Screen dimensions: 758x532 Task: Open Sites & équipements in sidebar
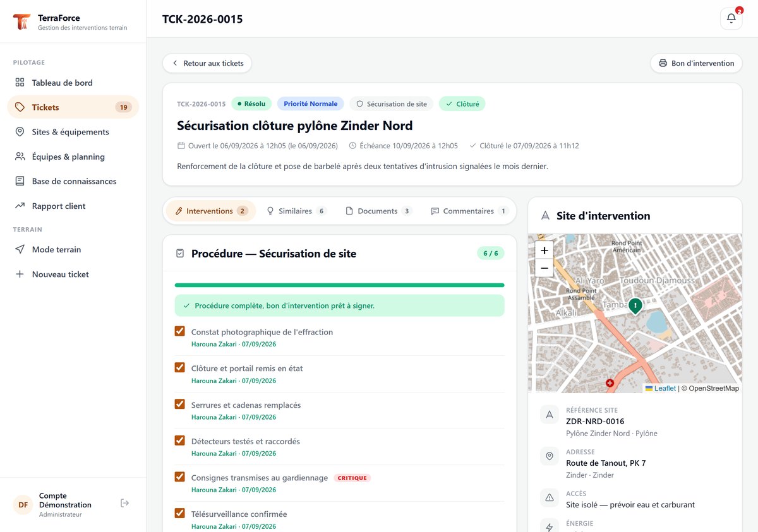[73, 132]
